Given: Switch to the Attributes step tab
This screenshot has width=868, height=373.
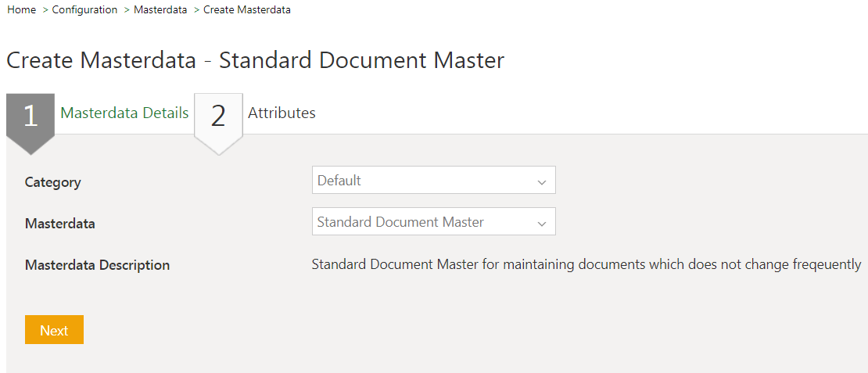Looking at the screenshot, I should point(282,113).
